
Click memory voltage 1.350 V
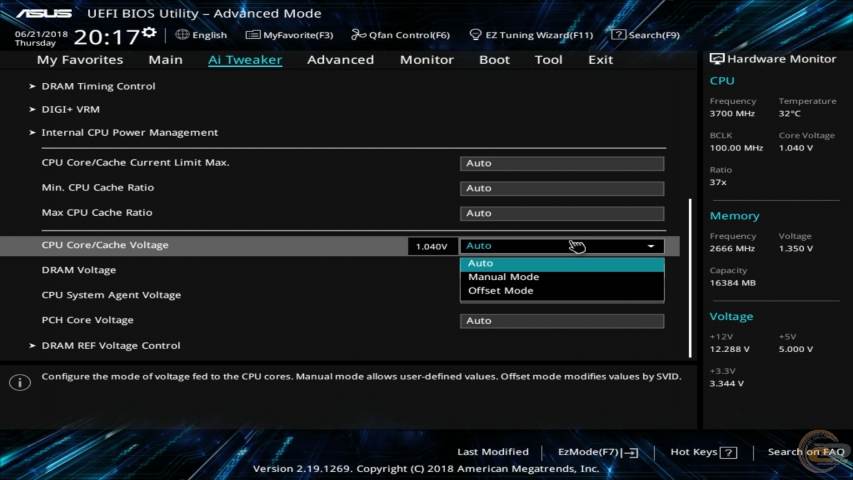pos(796,249)
